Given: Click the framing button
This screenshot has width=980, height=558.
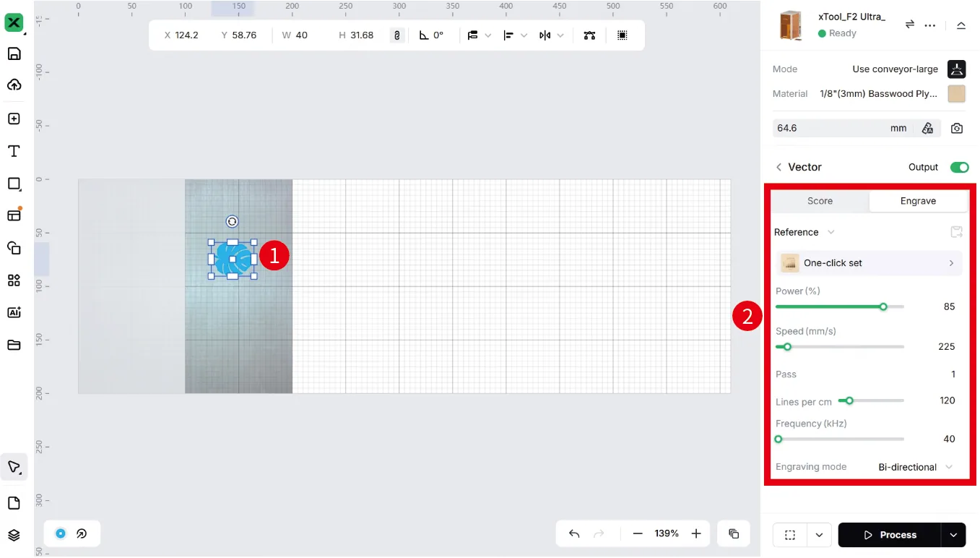Looking at the screenshot, I should pyautogui.click(x=790, y=535).
